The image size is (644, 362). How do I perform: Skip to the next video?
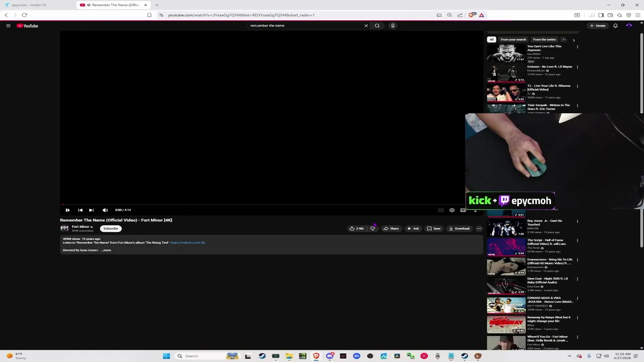[91, 210]
